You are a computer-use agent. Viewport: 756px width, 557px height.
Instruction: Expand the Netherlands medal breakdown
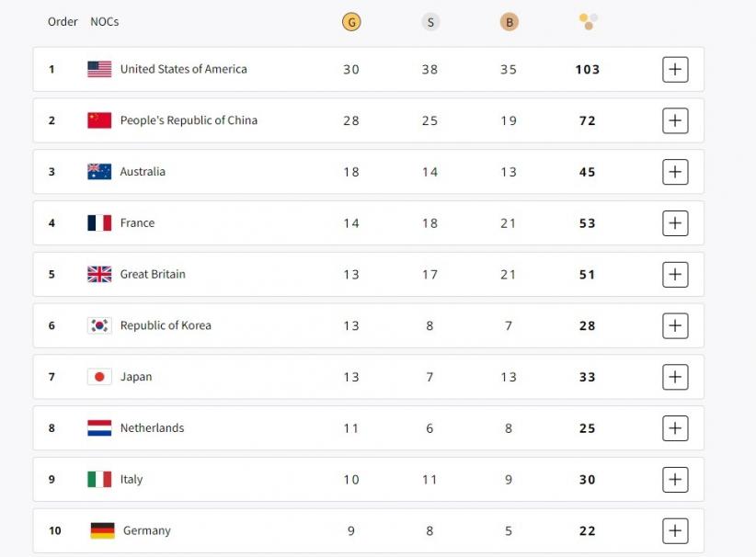(675, 428)
